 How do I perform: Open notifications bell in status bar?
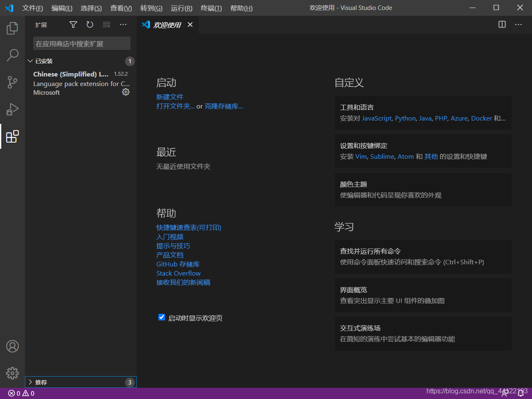(x=521, y=393)
